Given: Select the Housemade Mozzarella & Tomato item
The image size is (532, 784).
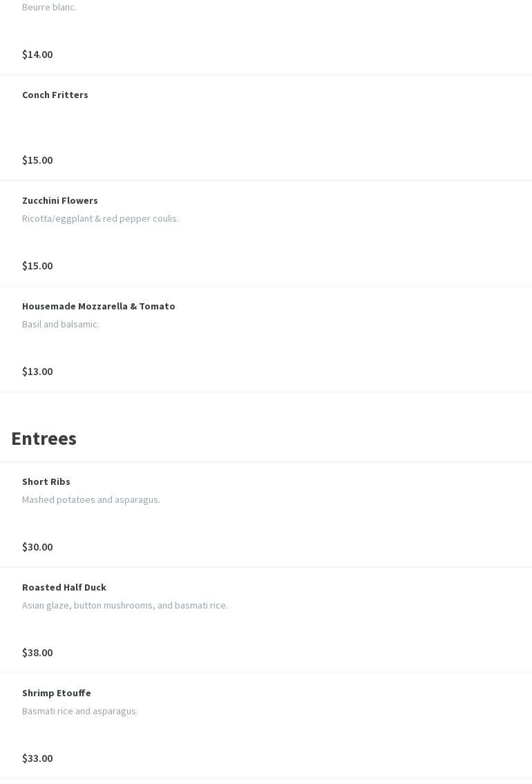Looking at the screenshot, I should (99, 306).
